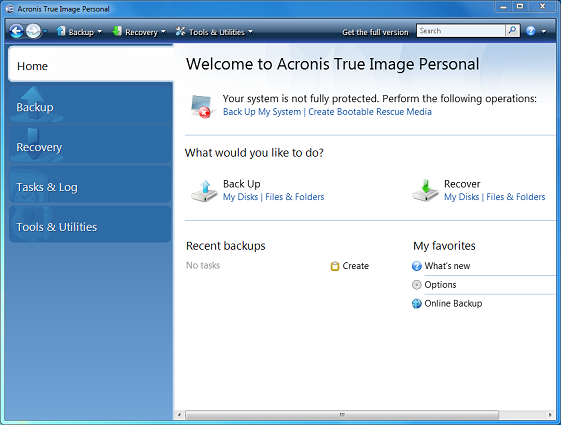Click the Recent backups heading
The height and width of the screenshot is (425, 561).
tap(225, 246)
